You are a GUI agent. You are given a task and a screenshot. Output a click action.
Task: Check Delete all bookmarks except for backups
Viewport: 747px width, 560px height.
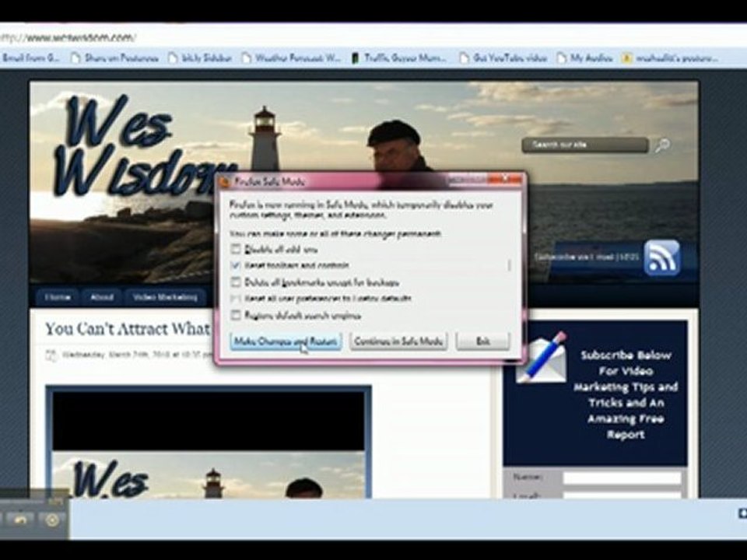coord(235,282)
